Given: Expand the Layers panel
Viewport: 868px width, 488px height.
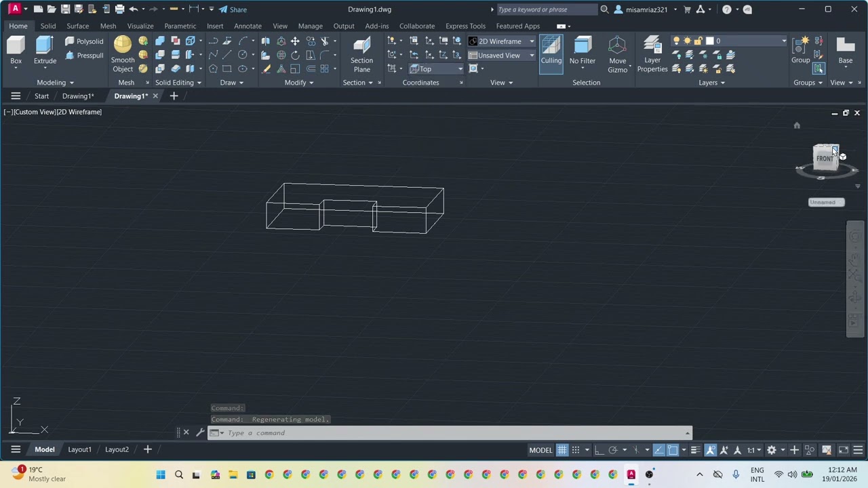Looking at the screenshot, I should (x=712, y=83).
